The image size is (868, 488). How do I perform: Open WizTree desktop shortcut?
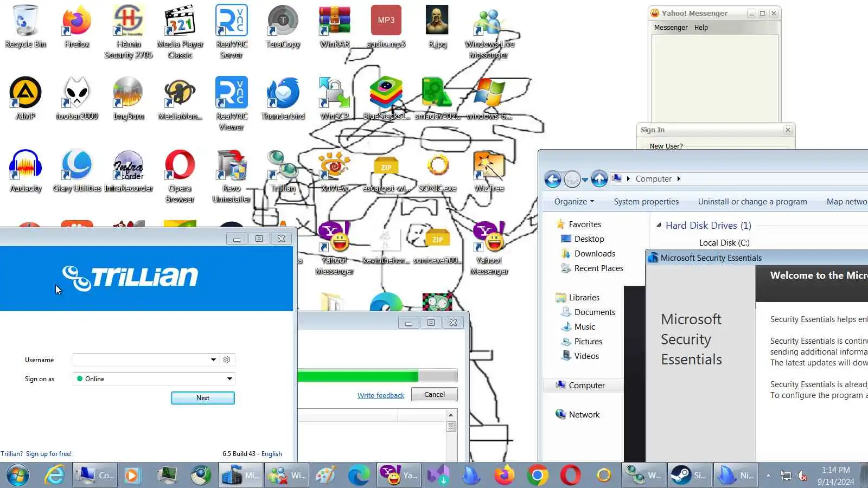pyautogui.click(x=489, y=170)
